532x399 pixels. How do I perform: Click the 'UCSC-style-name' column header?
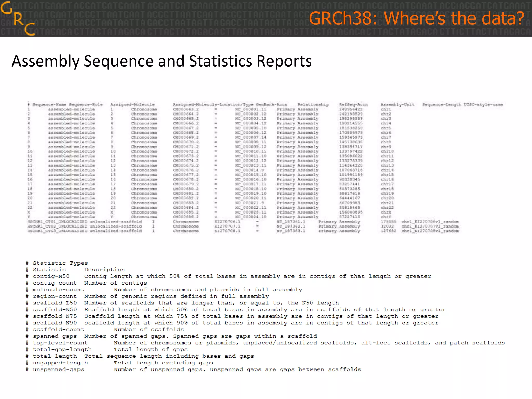tap(483, 105)
